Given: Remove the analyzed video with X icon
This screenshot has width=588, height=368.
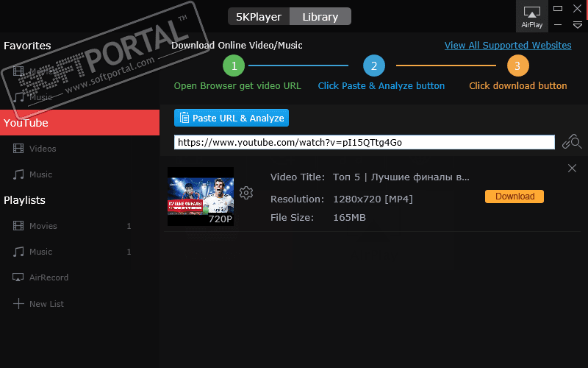Looking at the screenshot, I should (x=572, y=169).
